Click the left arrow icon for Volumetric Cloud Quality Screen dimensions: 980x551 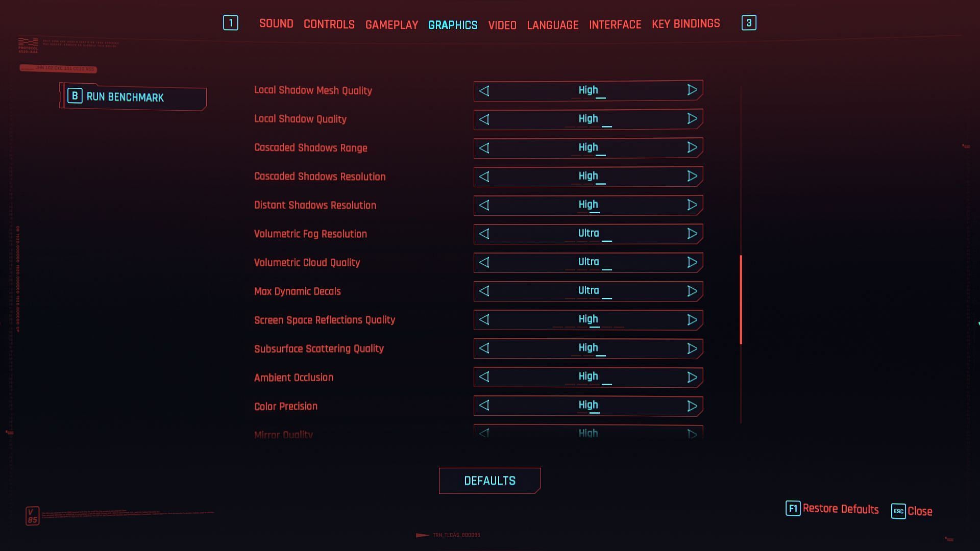pyautogui.click(x=484, y=262)
